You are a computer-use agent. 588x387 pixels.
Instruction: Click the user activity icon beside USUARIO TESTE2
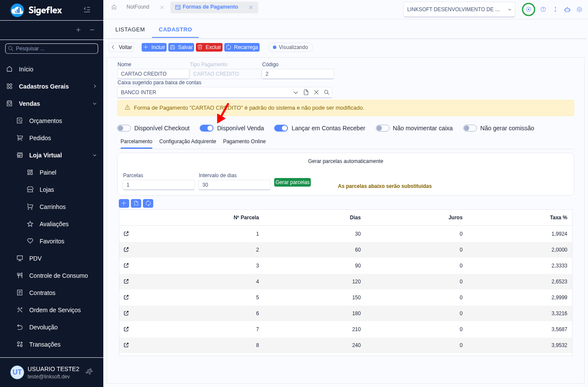tap(89, 372)
